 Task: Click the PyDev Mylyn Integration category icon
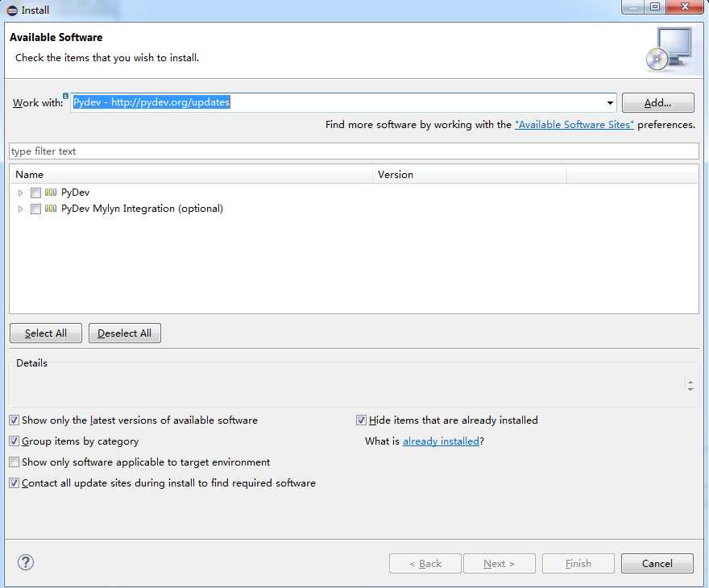click(x=51, y=209)
